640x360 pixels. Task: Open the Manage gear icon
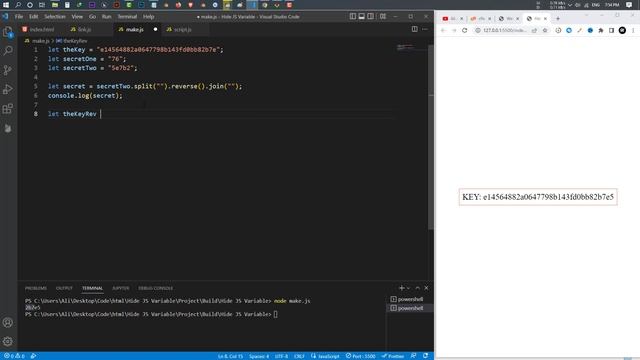(x=8, y=341)
